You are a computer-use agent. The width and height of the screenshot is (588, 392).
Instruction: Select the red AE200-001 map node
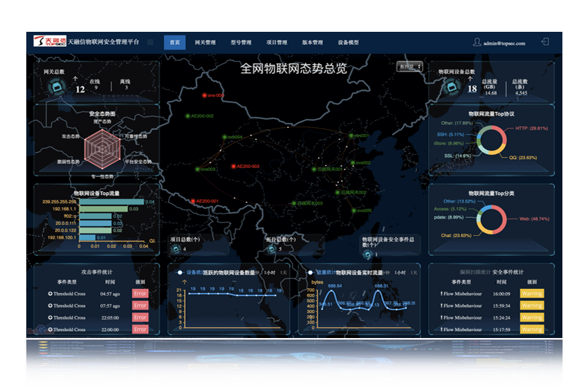(193, 201)
